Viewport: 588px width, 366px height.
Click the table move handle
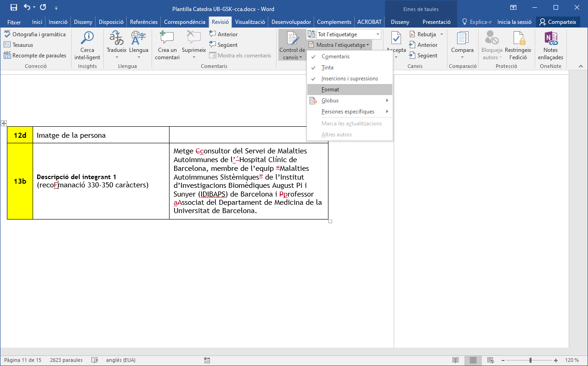(x=4, y=123)
